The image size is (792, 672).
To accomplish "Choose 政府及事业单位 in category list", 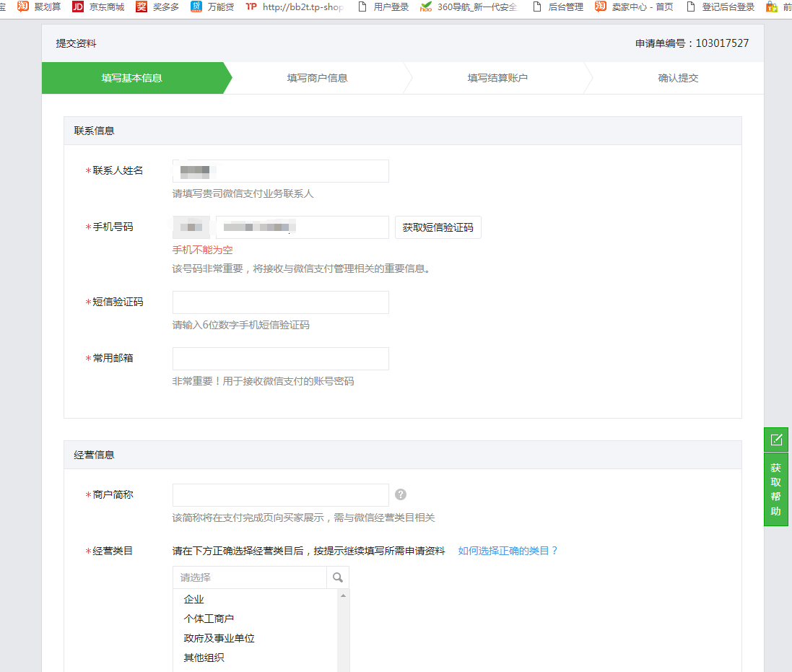I will tap(219, 638).
